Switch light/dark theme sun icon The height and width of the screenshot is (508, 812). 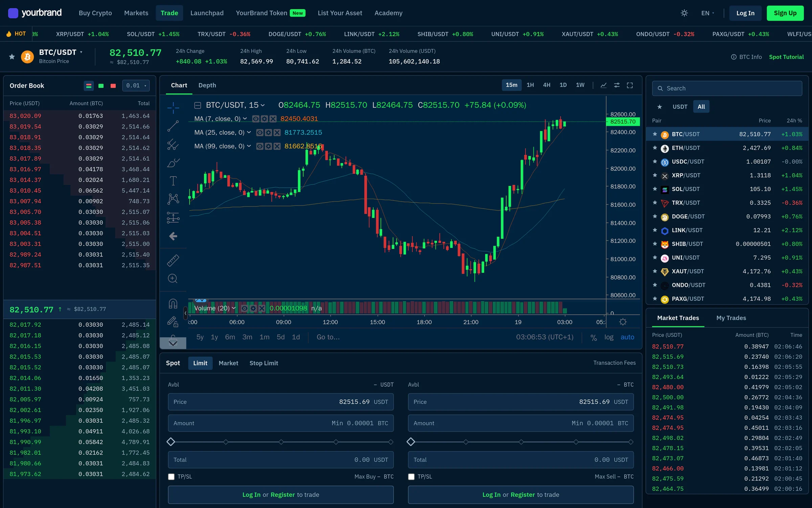684,13
